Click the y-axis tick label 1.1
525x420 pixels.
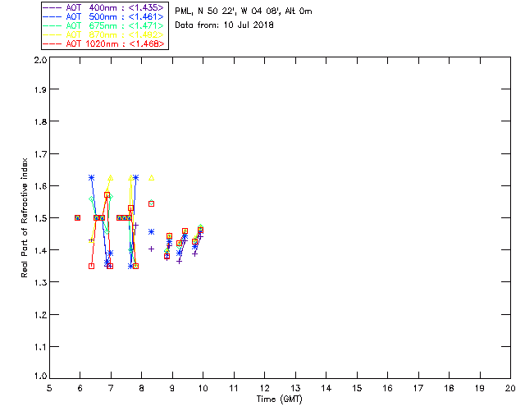[40, 347]
